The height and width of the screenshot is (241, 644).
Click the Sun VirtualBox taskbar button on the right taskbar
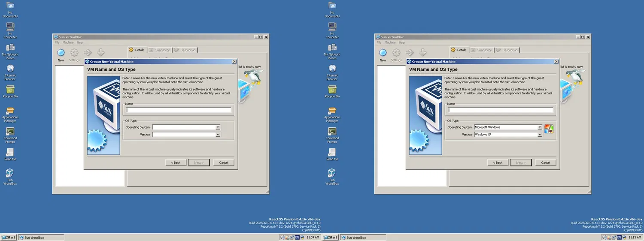[363, 237]
